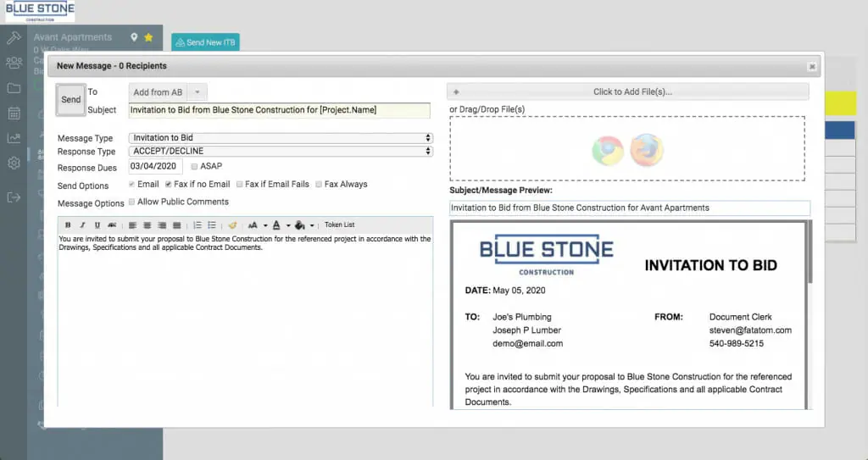Click the message preview scrollbar
This screenshot has height=460, width=868.
tap(810, 252)
